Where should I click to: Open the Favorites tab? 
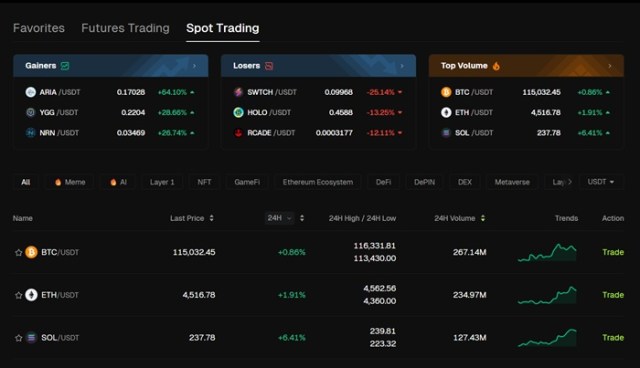[39, 28]
